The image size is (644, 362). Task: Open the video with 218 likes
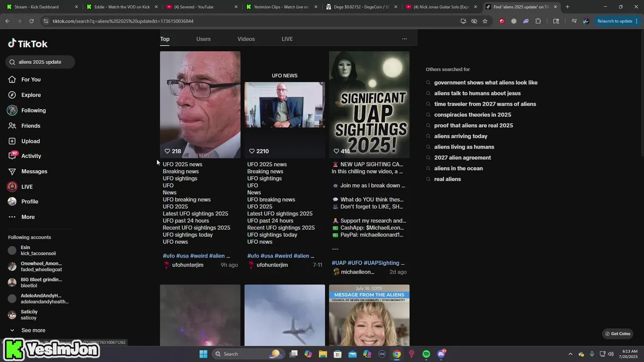pos(200,105)
